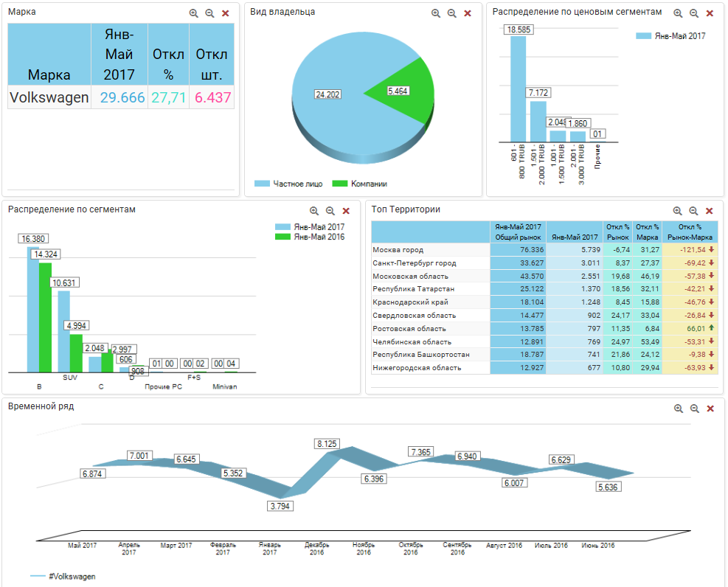Zoom out on the price segments chart panel
728x587 pixels.
[x=693, y=13]
